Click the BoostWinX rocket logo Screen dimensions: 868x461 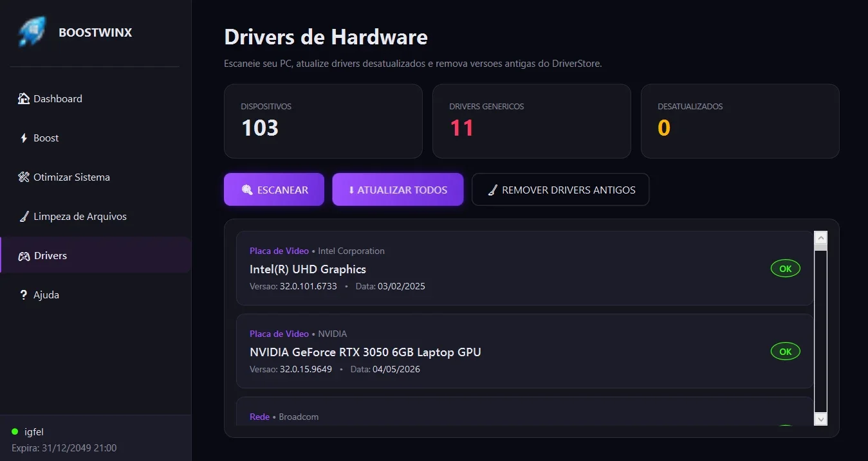click(32, 32)
